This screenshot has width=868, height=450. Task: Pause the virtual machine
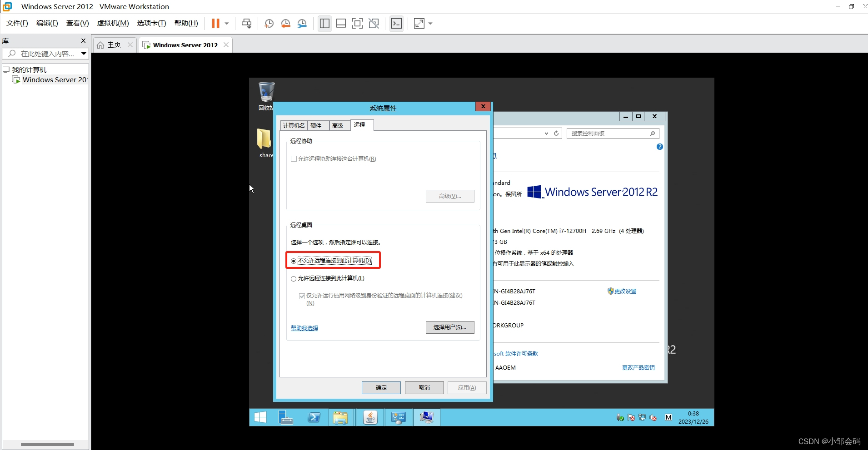point(215,23)
